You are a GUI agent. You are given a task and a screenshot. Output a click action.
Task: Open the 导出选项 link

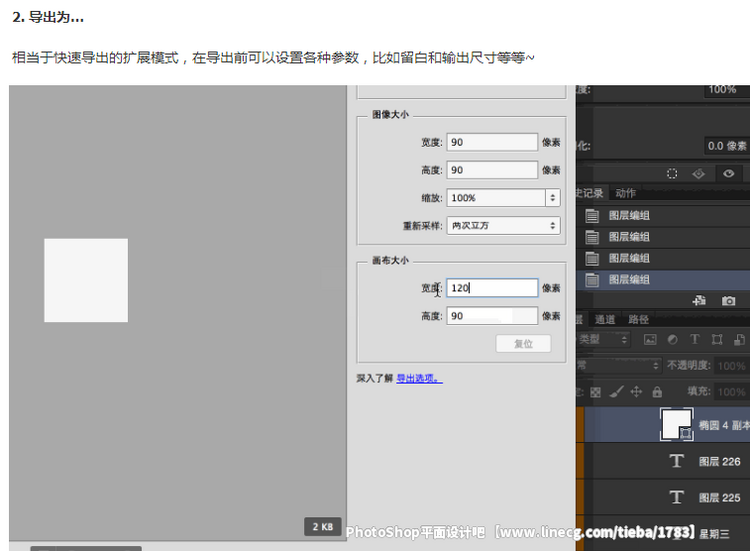pyautogui.click(x=419, y=378)
